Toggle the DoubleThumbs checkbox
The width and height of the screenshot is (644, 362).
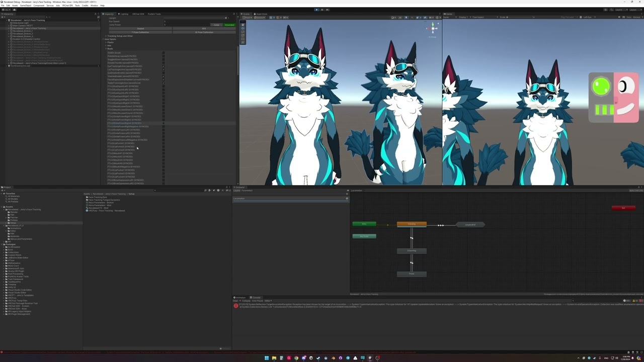(x=164, y=63)
